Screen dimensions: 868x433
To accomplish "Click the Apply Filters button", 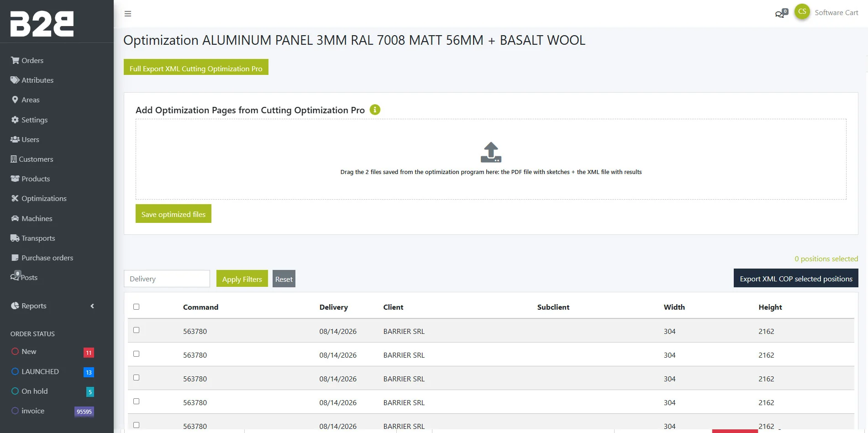I will tap(242, 279).
